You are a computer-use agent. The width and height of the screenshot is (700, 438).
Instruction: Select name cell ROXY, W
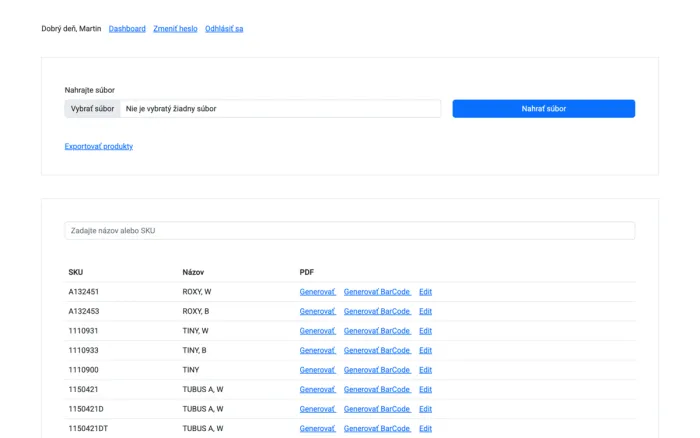click(x=196, y=292)
